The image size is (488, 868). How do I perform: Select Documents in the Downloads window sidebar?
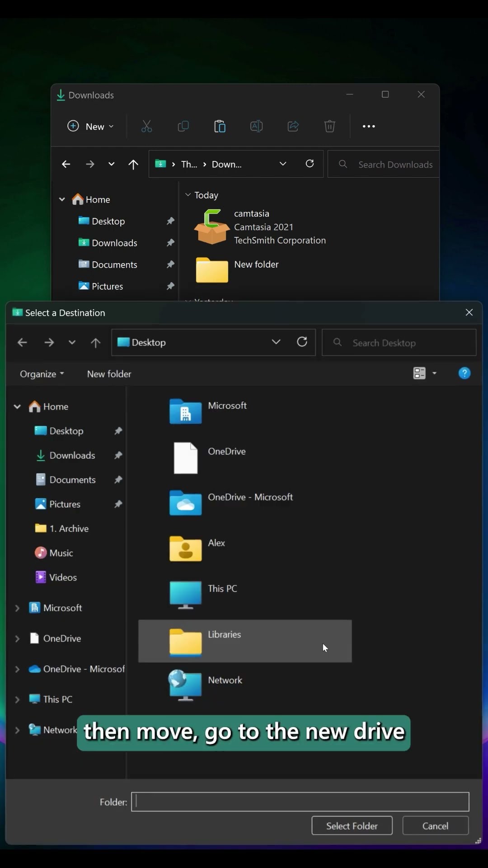pyautogui.click(x=108, y=264)
